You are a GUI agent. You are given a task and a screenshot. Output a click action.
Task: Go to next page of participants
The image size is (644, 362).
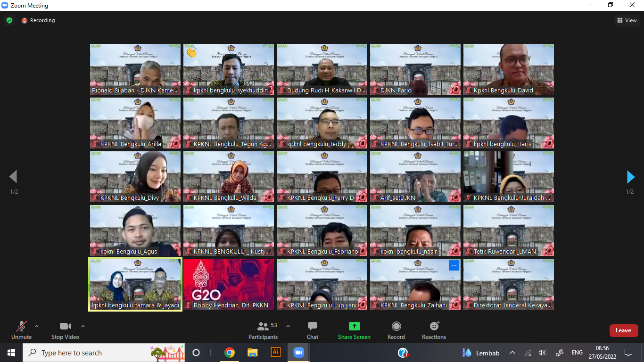pos(630,177)
